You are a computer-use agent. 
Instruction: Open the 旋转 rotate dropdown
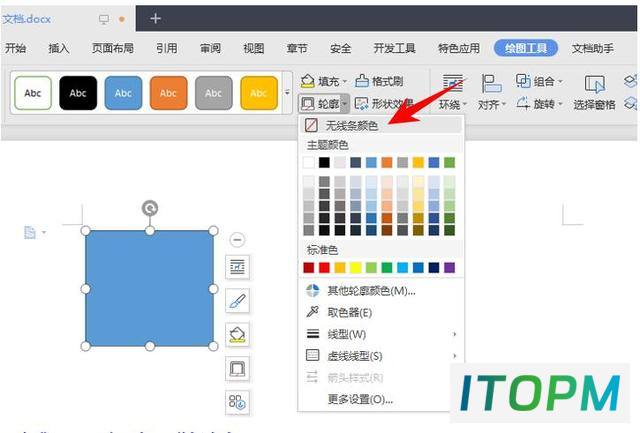tap(539, 104)
